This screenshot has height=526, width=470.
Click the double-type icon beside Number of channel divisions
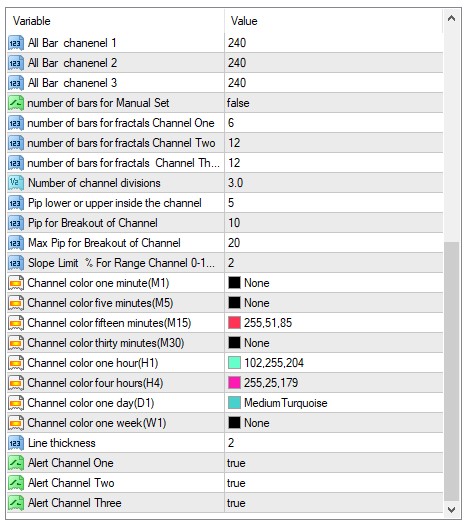point(16,183)
